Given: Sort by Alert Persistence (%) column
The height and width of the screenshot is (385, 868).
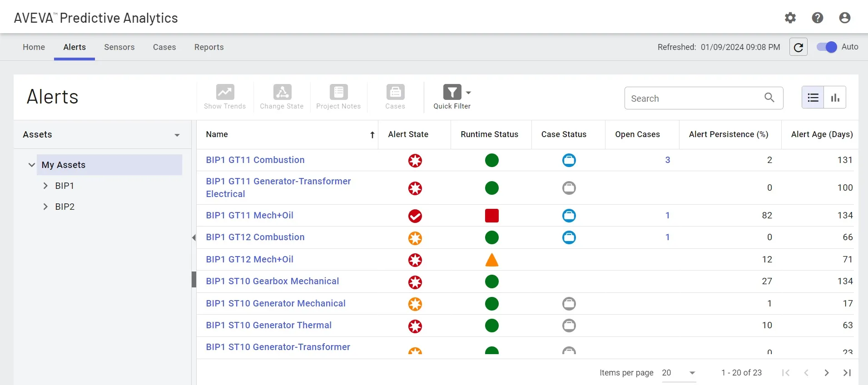Looking at the screenshot, I should point(729,134).
